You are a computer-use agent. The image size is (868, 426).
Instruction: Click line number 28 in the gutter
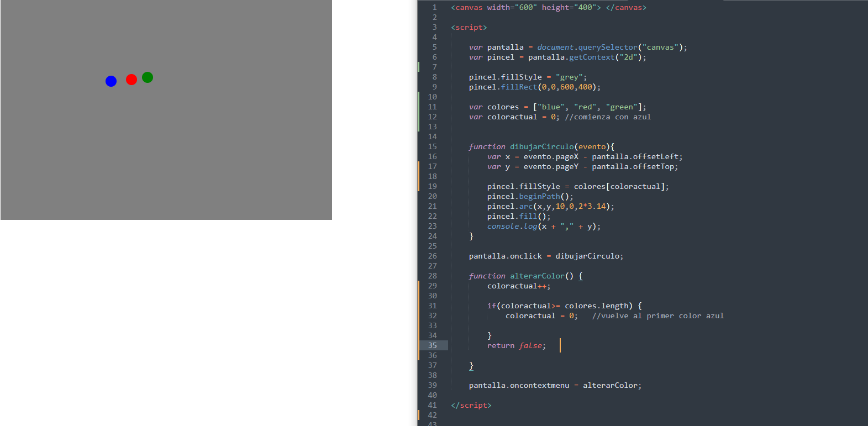(432, 276)
